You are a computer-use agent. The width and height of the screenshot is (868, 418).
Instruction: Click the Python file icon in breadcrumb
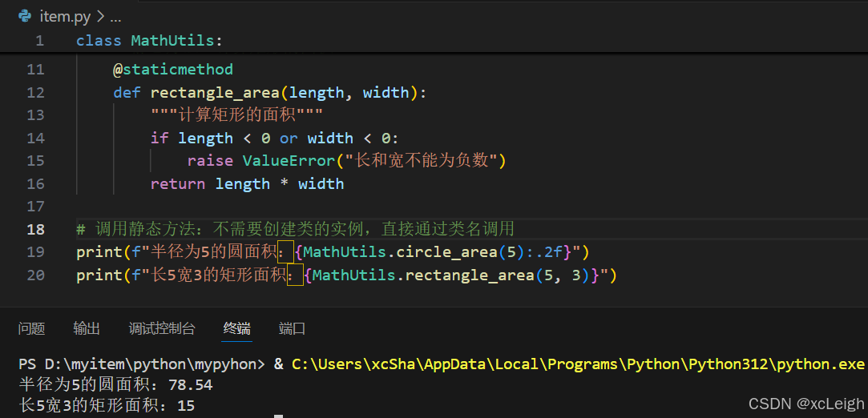(24, 16)
